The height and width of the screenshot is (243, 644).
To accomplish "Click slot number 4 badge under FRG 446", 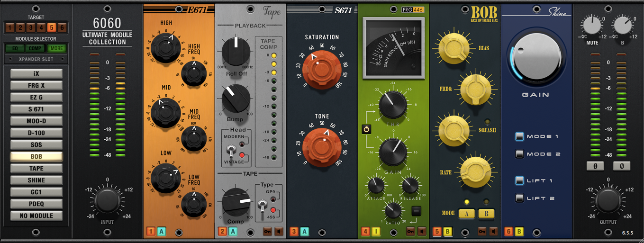I will pos(365,232).
